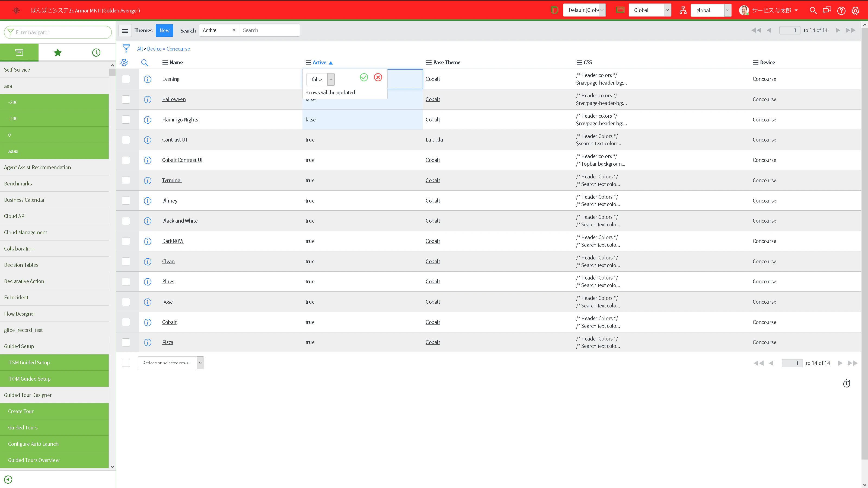Open the Flamingo Nights theme link

click(180, 120)
